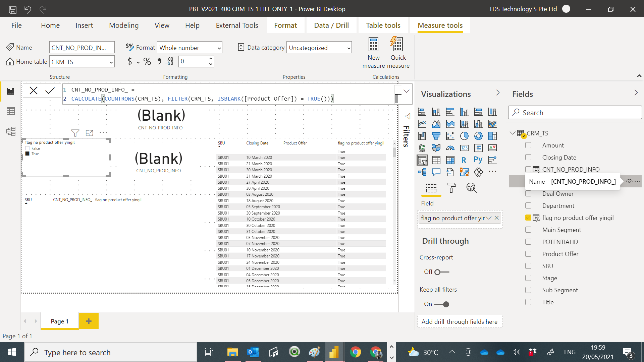
Task: Commit the formula with the checkmark
Action: click(50, 90)
